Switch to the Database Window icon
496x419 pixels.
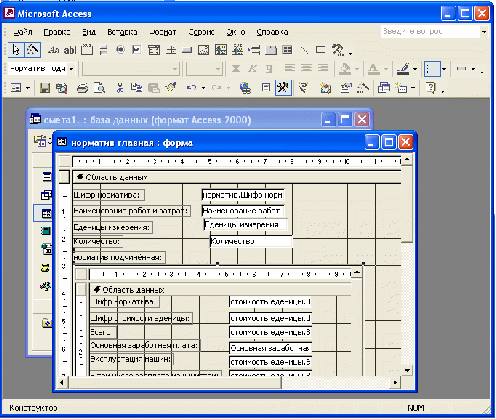[384, 88]
